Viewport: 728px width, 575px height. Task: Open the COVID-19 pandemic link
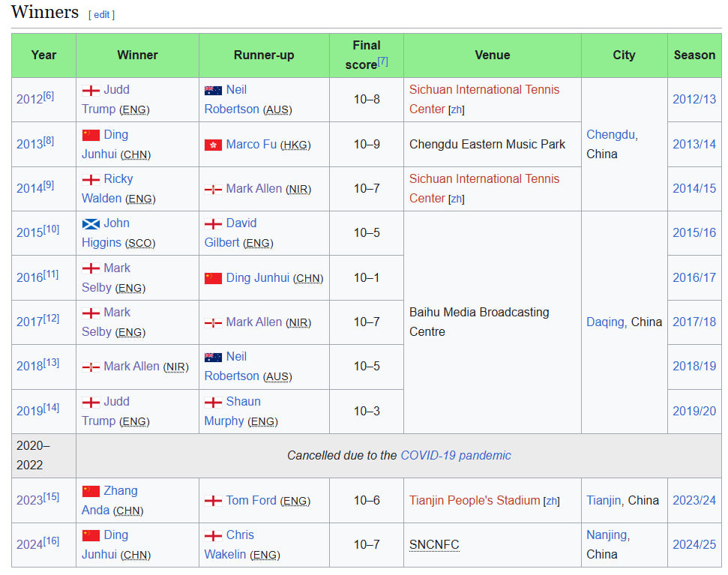455,455
